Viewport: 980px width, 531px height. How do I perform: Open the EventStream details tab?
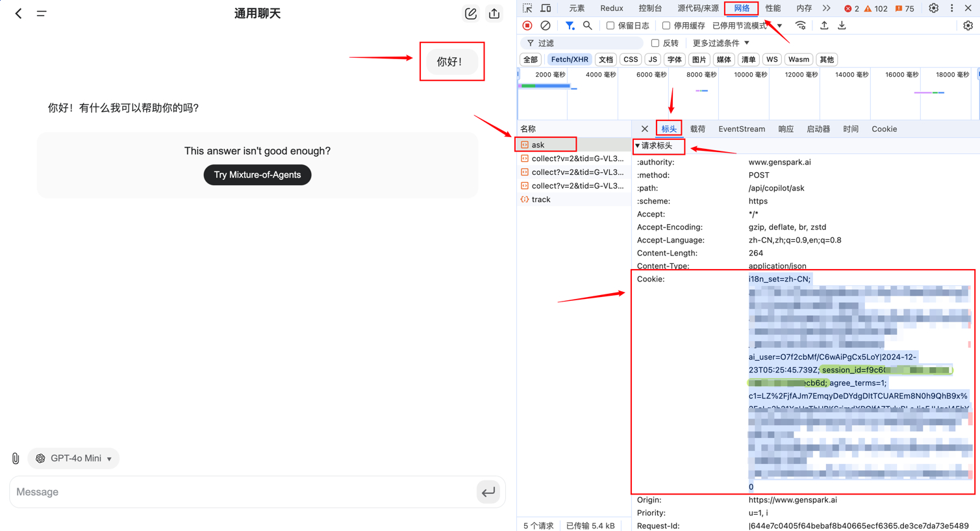(x=742, y=129)
